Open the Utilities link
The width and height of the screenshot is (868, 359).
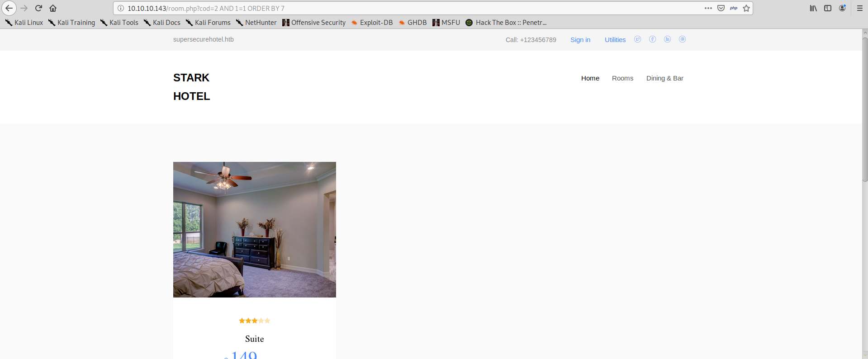coord(615,40)
